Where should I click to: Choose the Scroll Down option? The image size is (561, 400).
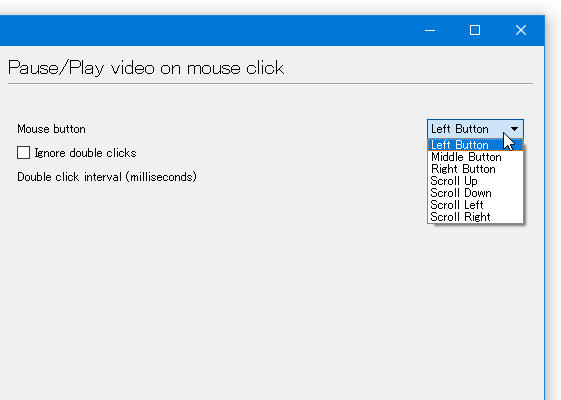point(475,193)
